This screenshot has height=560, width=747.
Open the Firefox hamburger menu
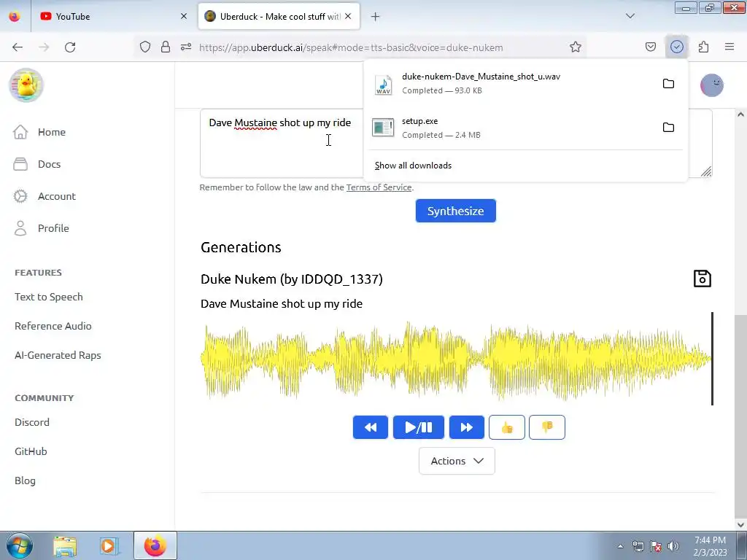[x=729, y=47]
